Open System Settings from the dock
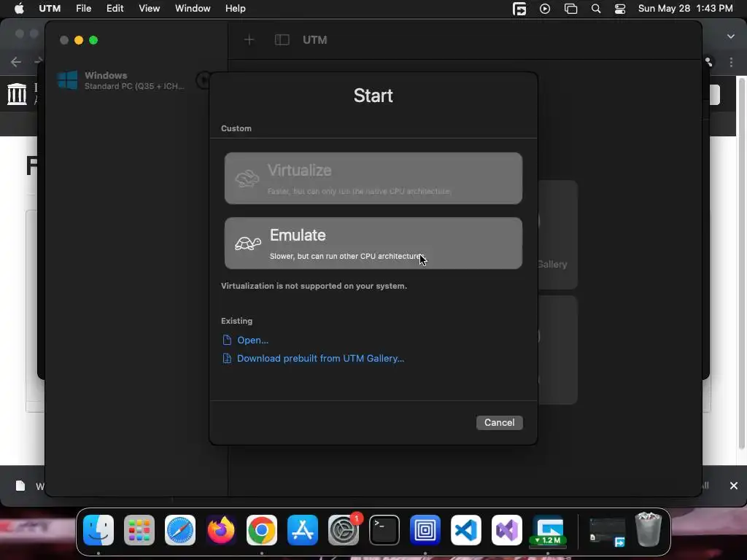 point(344,530)
